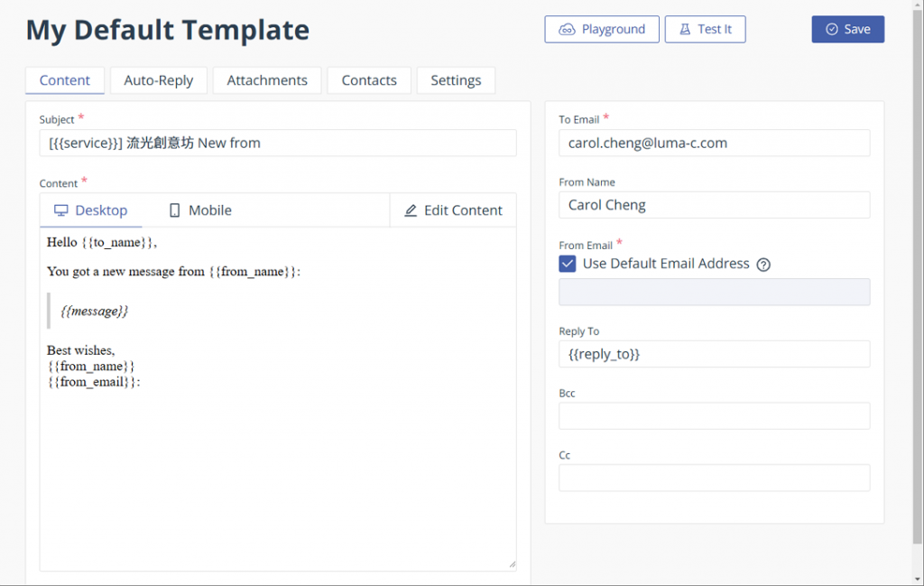
Task: Click the checkmark icon on Save
Action: tap(831, 30)
